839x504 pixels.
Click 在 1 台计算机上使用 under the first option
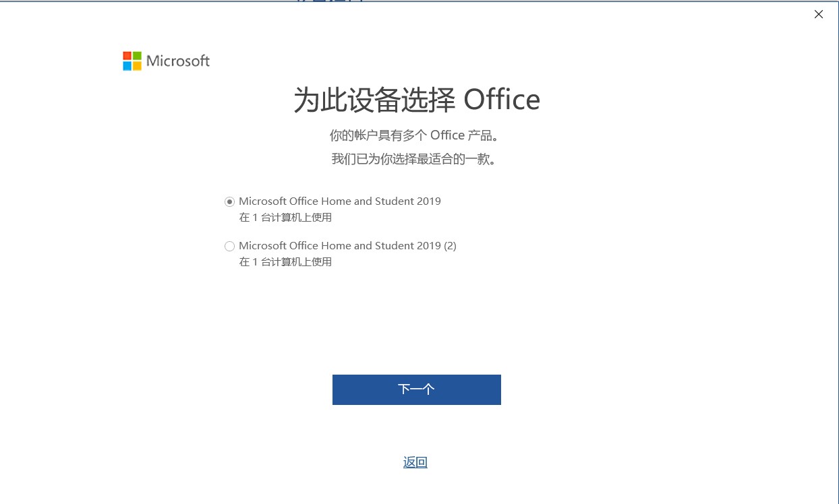285,218
